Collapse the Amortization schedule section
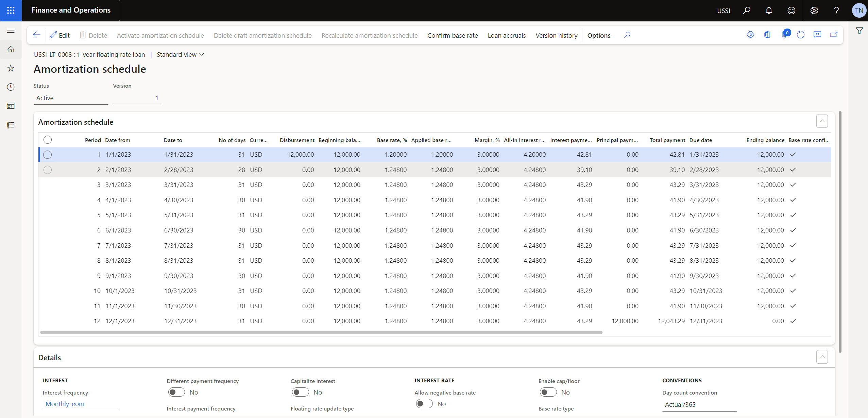868x418 pixels. (x=822, y=121)
